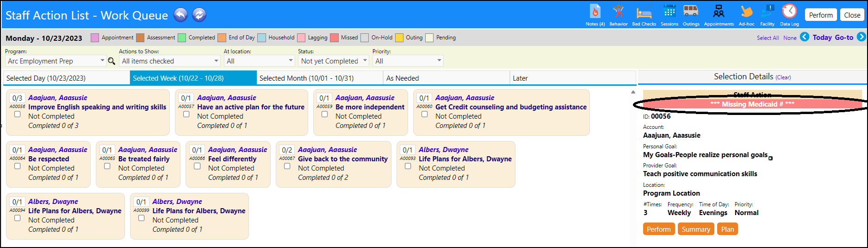Toggle the Appointment legend swatch
Screen dimensions: 868x248
pos(95,38)
